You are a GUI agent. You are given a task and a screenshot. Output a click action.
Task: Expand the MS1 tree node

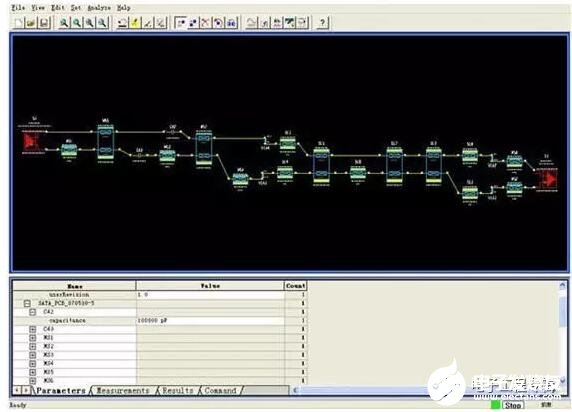tap(32, 338)
